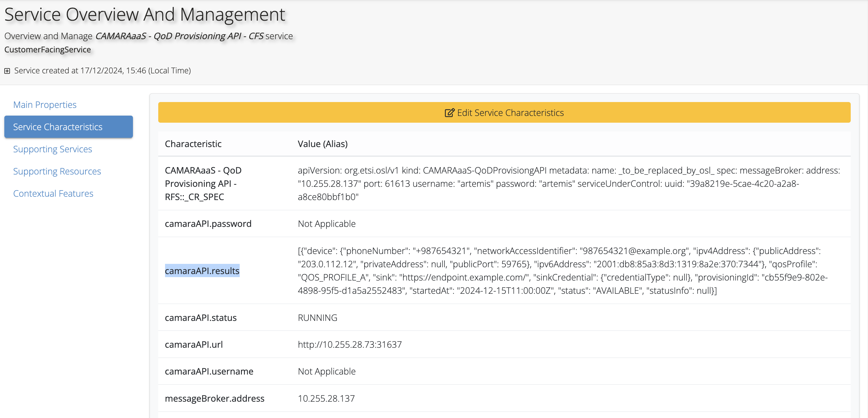Click the camaraAPI.password row label
This screenshot has height=418, width=868.
tap(208, 224)
